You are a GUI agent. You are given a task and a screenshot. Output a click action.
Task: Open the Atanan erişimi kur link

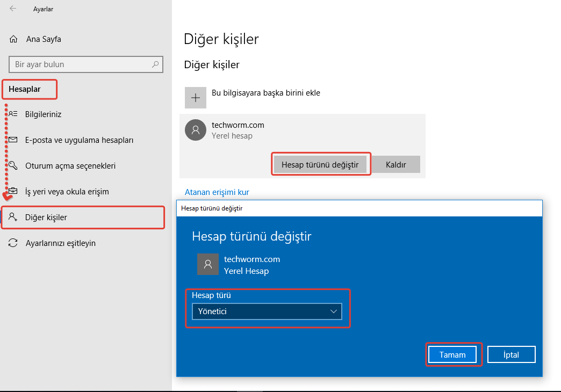tap(217, 192)
